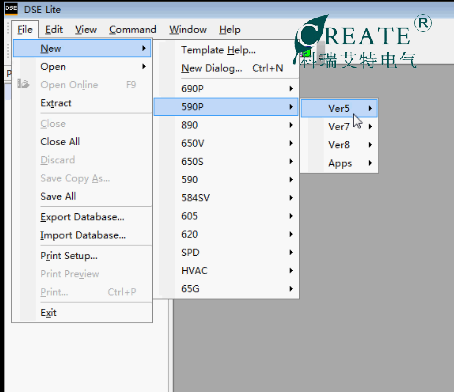Viewport: 454px width, 392px height.
Task: Open Template Help...
Action: pyautogui.click(x=226, y=50)
